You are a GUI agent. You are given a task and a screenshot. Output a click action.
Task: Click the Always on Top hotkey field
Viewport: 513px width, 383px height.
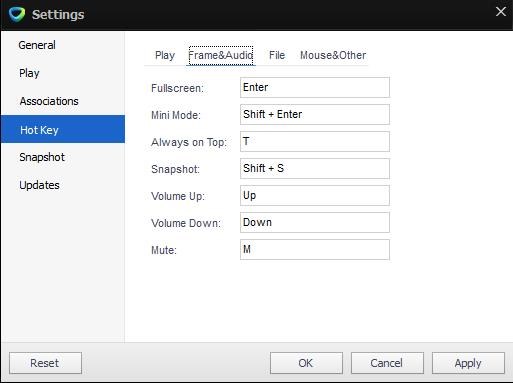(x=315, y=141)
